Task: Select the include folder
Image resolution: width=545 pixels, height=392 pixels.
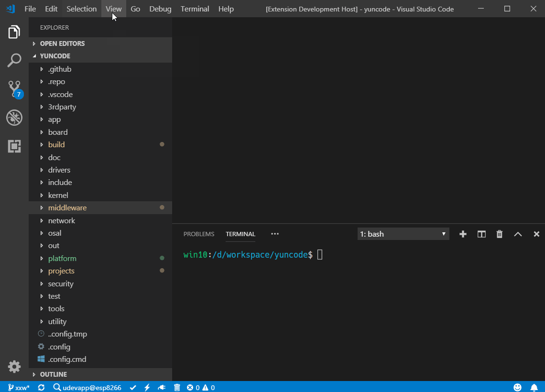Action: coord(100,183)
